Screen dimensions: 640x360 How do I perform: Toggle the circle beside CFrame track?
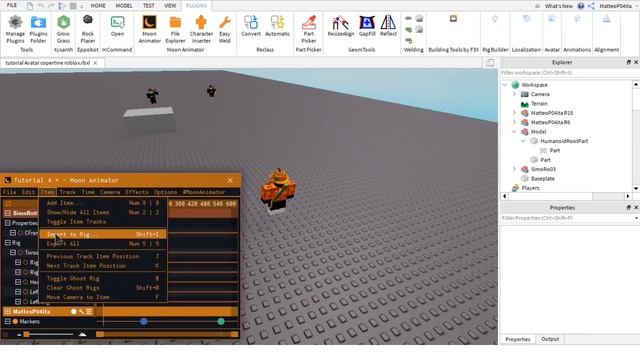tap(20, 233)
